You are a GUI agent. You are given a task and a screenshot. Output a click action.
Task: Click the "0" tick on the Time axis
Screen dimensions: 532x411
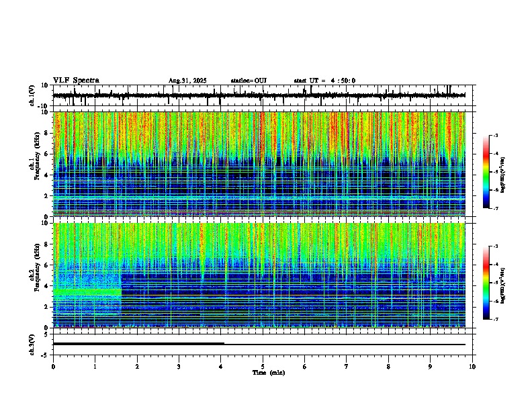(x=53, y=367)
